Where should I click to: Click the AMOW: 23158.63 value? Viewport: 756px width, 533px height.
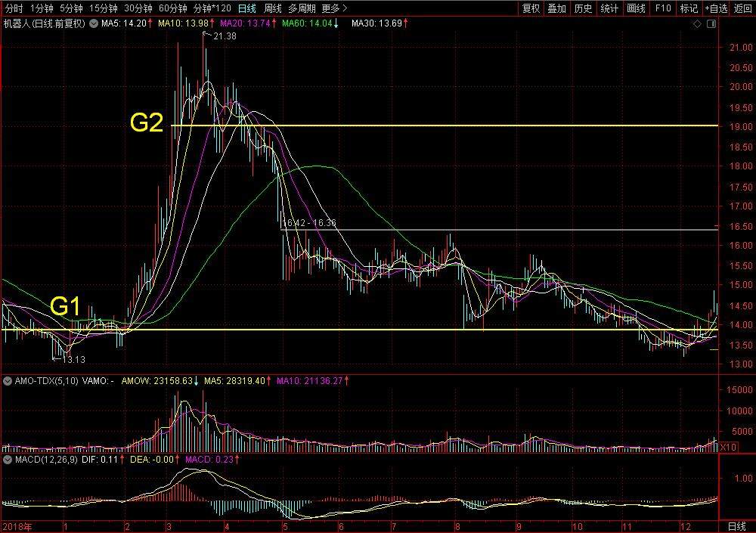point(160,381)
